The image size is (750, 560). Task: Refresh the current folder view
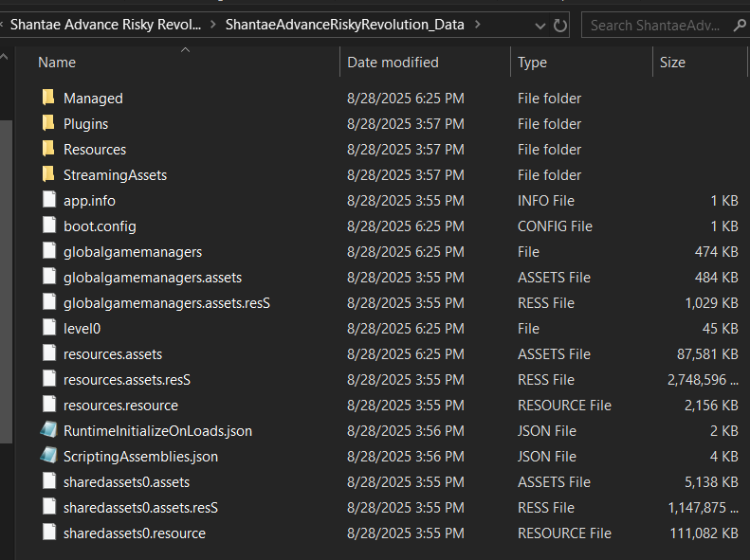coord(559,25)
